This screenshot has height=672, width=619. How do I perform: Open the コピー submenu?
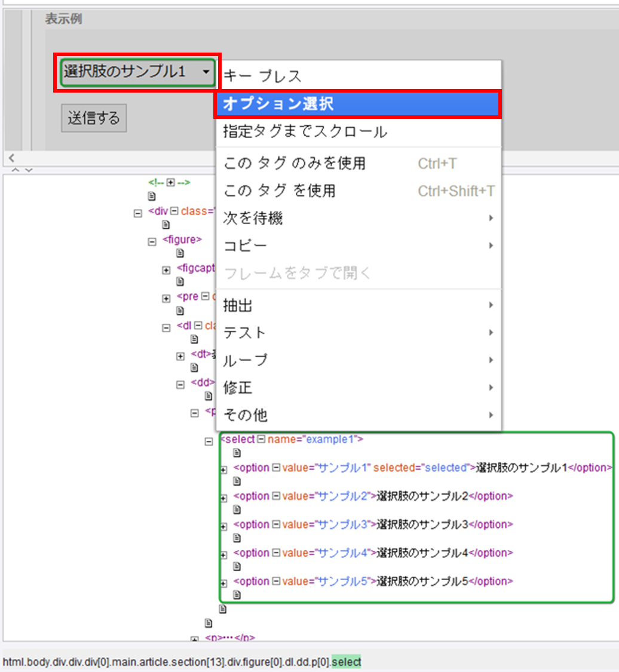pyautogui.click(x=358, y=246)
